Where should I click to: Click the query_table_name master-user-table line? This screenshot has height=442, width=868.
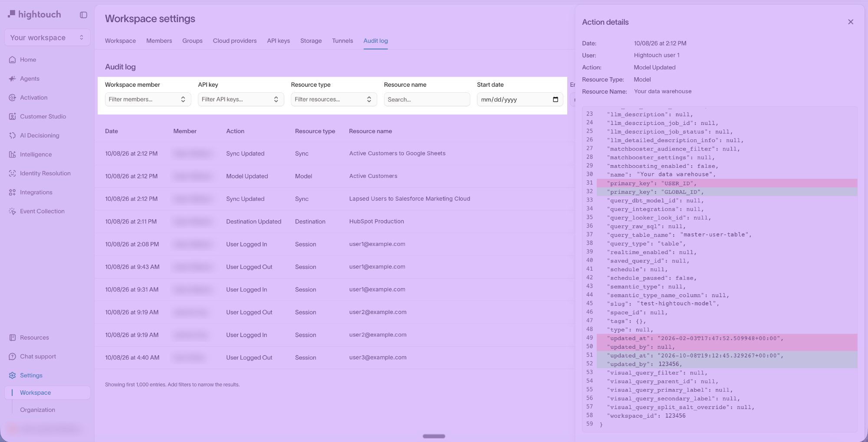(679, 235)
